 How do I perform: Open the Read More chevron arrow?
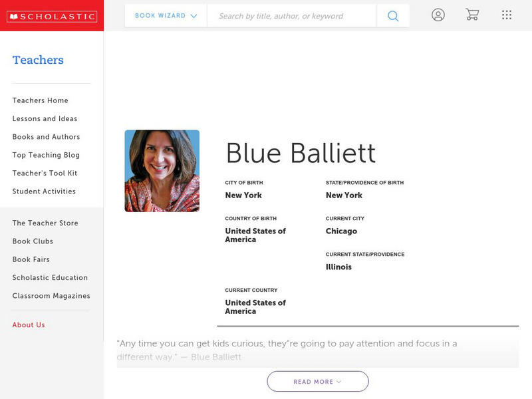[338, 382]
